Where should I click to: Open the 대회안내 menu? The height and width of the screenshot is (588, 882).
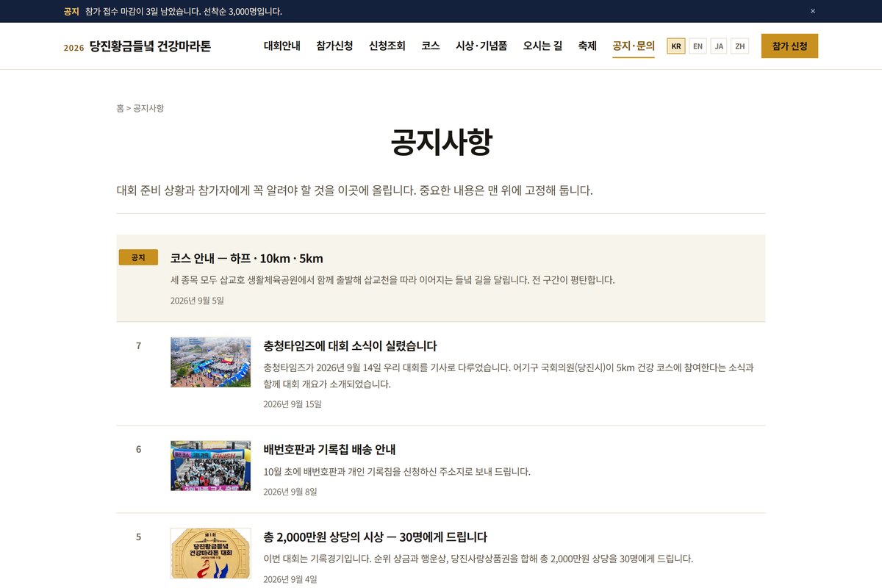coord(282,46)
